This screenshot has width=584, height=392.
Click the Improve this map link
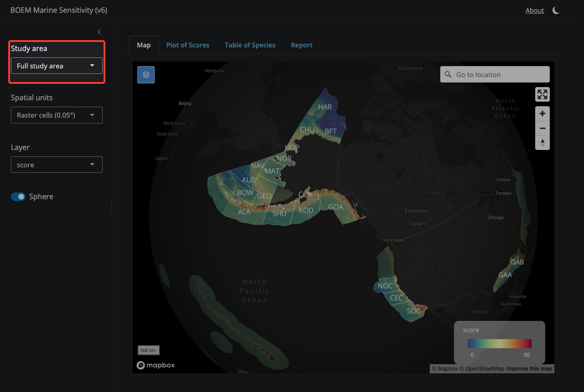tap(529, 369)
